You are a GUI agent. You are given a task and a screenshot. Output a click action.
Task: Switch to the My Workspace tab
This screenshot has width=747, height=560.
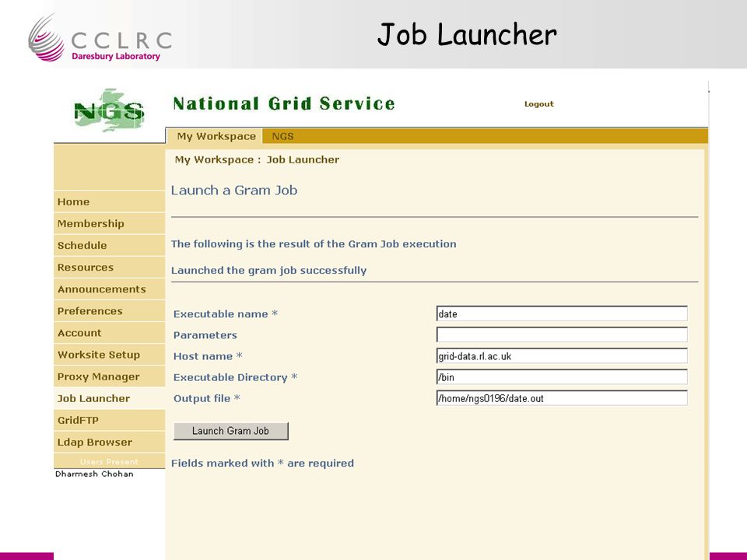click(216, 136)
